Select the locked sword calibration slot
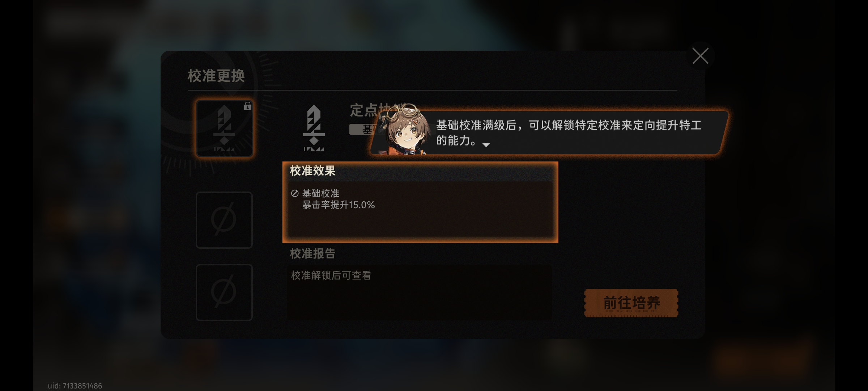 point(224,129)
